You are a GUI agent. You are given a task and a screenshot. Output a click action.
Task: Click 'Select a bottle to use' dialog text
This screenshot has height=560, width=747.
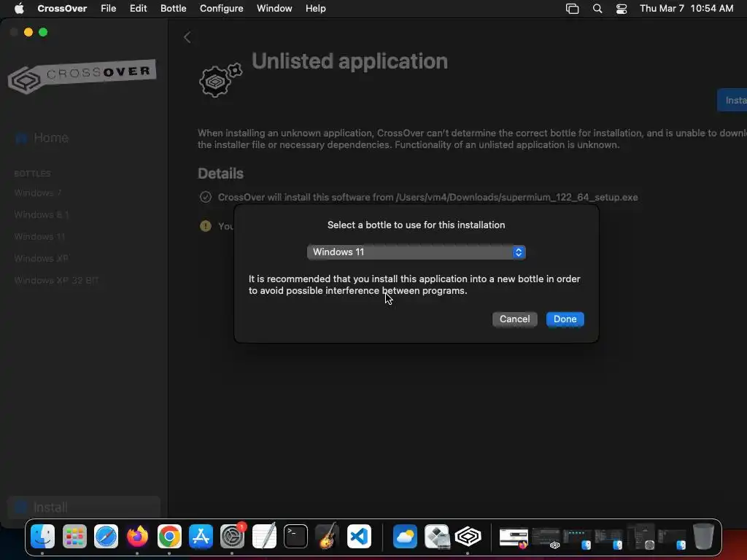pos(417,225)
